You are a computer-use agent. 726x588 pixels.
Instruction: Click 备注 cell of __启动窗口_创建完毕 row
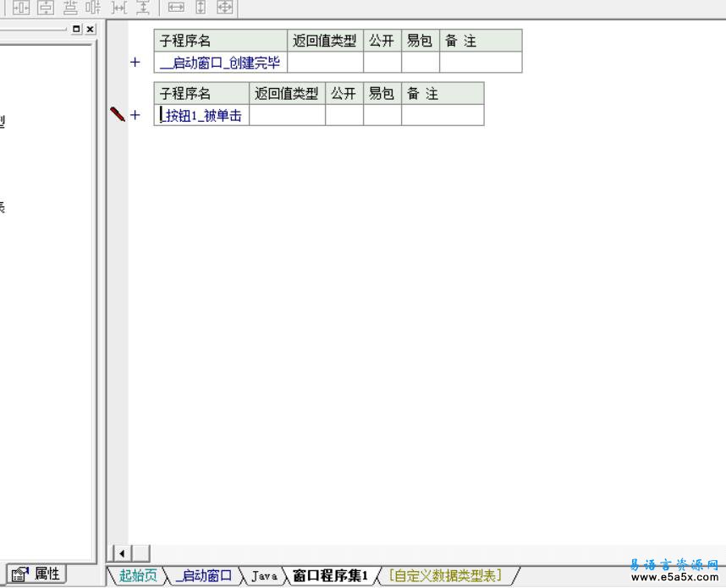(481, 62)
